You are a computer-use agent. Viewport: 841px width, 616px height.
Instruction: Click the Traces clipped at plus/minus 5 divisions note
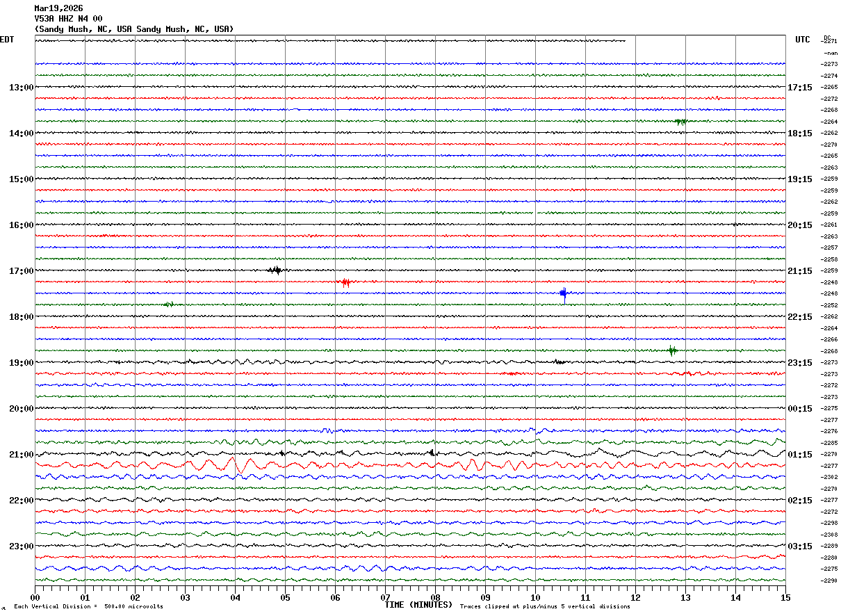[545, 607]
